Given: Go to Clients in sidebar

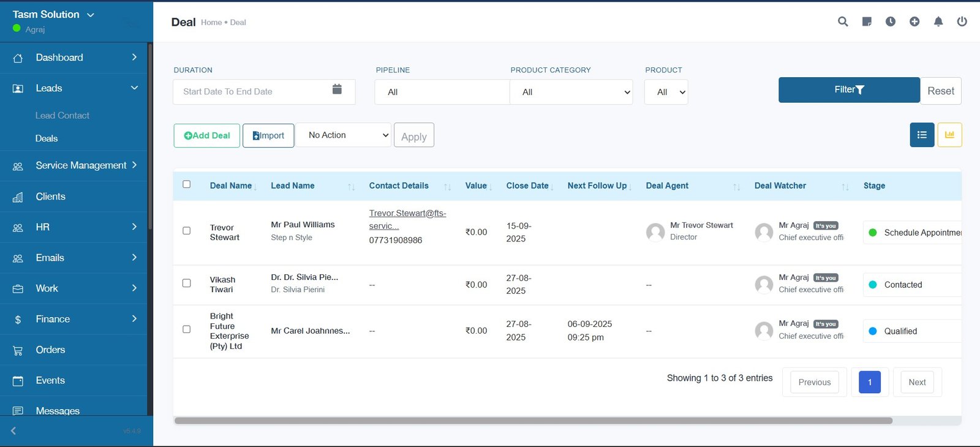Looking at the screenshot, I should point(50,197).
